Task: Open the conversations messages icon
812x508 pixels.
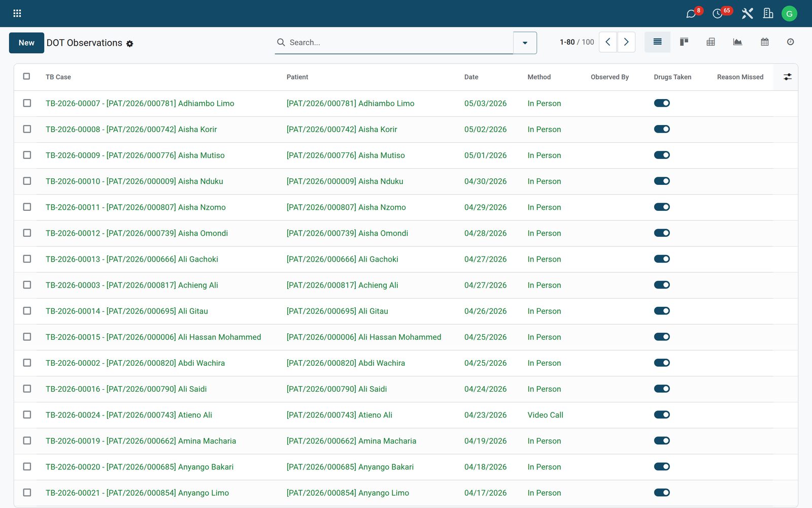Action: pos(691,14)
